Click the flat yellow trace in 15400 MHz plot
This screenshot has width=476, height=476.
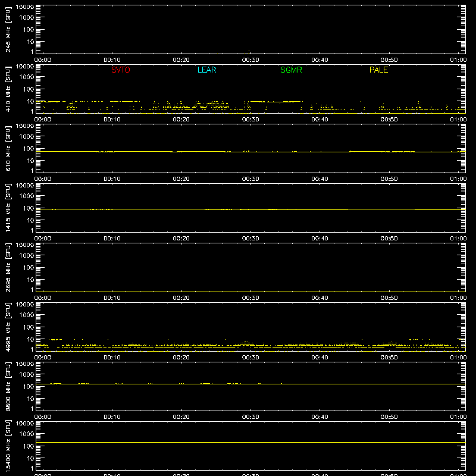click(250, 442)
